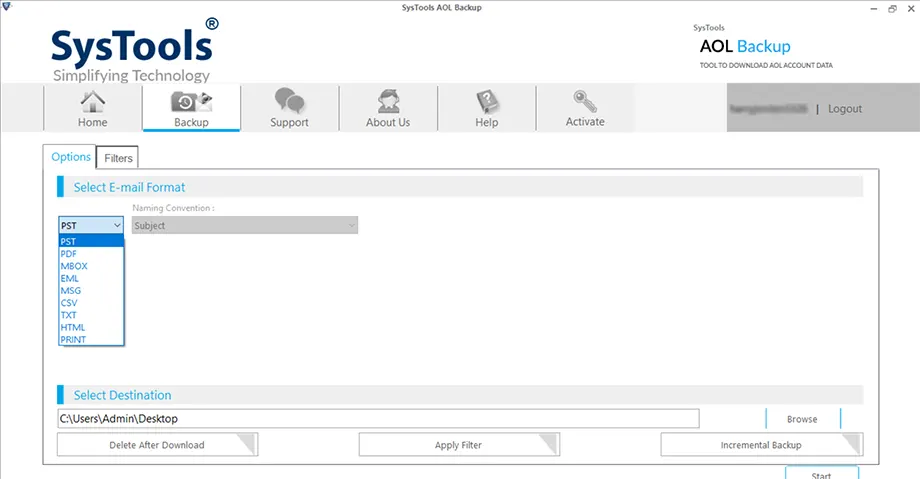Click the Select Destination heading
Image resolution: width=920 pixels, height=479 pixels.
[122, 395]
